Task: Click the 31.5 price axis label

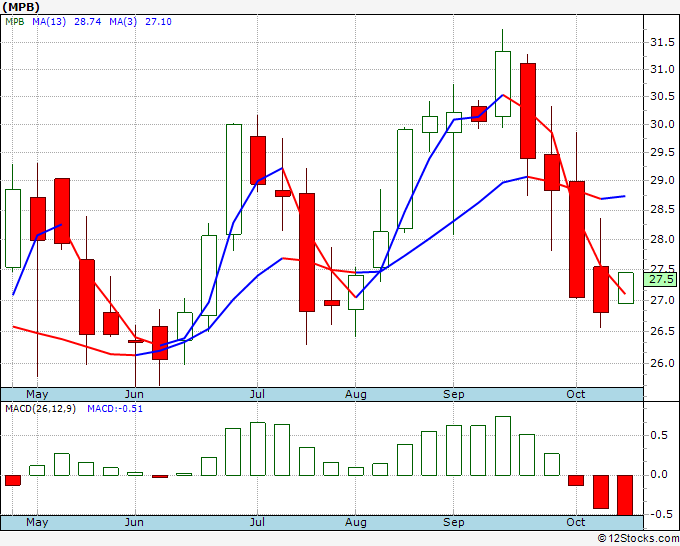Action: pos(662,43)
